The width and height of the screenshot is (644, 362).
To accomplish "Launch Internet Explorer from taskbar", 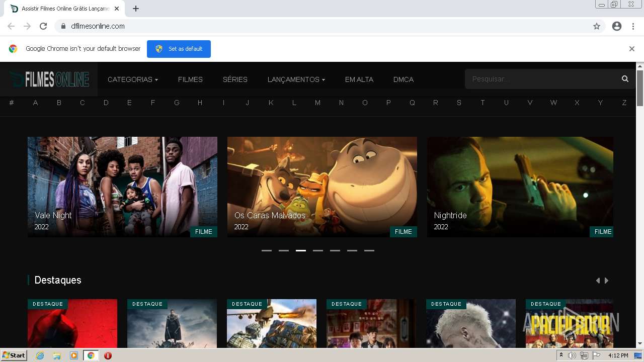I will click(40, 355).
